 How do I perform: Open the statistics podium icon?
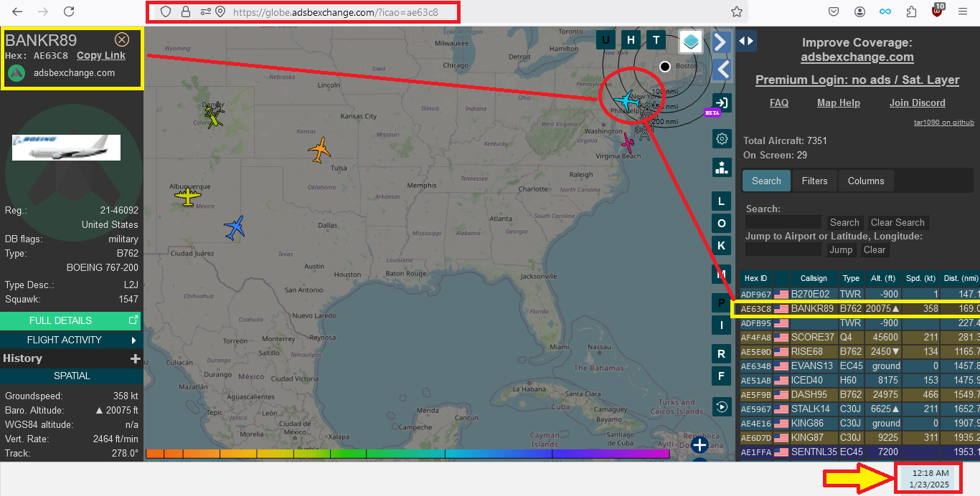722,167
